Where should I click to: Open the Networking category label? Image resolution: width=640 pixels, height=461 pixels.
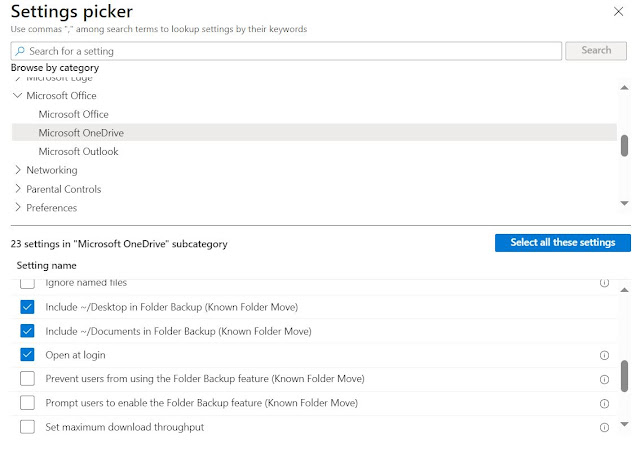pos(52,170)
